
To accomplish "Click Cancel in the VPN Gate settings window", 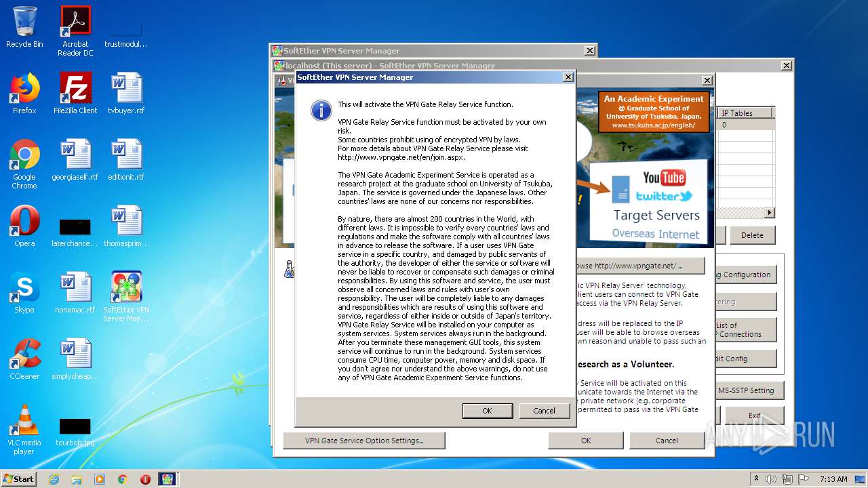I will (667, 441).
